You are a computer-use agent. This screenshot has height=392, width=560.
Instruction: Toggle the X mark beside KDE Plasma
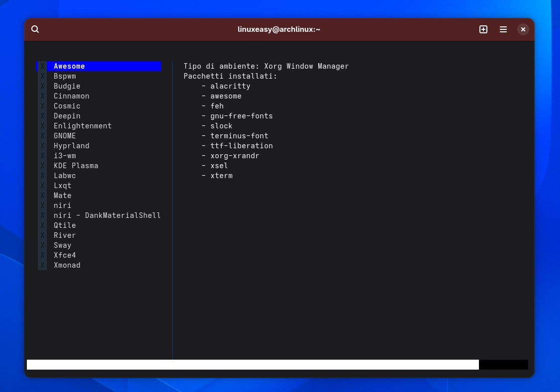[42, 166]
